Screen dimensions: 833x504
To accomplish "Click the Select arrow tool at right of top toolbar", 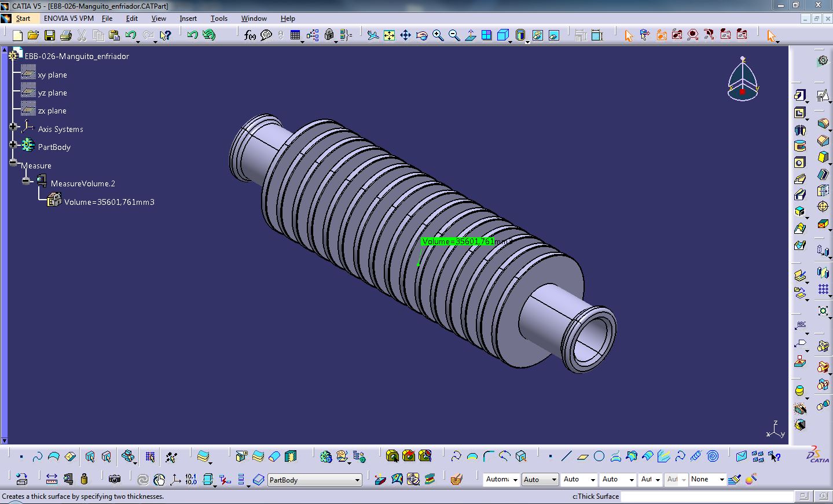I will click(771, 36).
